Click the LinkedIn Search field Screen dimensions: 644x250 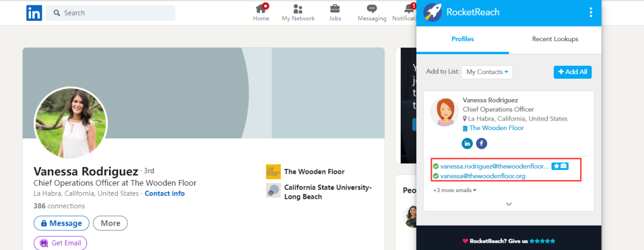(x=111, y=13)
